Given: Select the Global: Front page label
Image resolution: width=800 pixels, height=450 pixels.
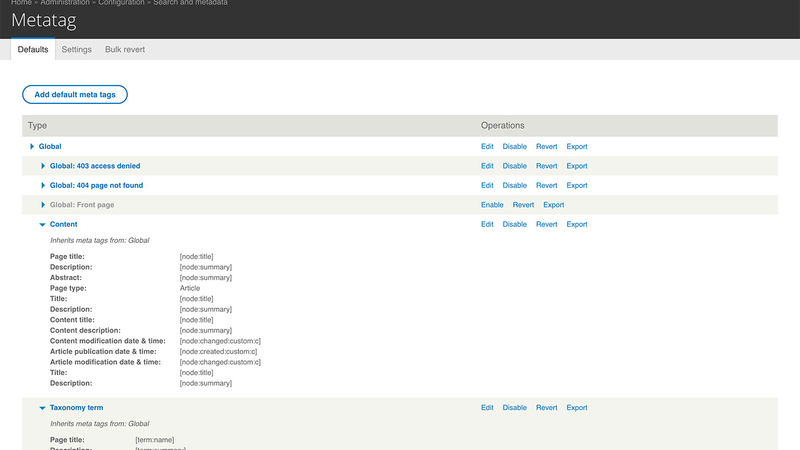Looking at the screenshot, I should coord(82,205).
